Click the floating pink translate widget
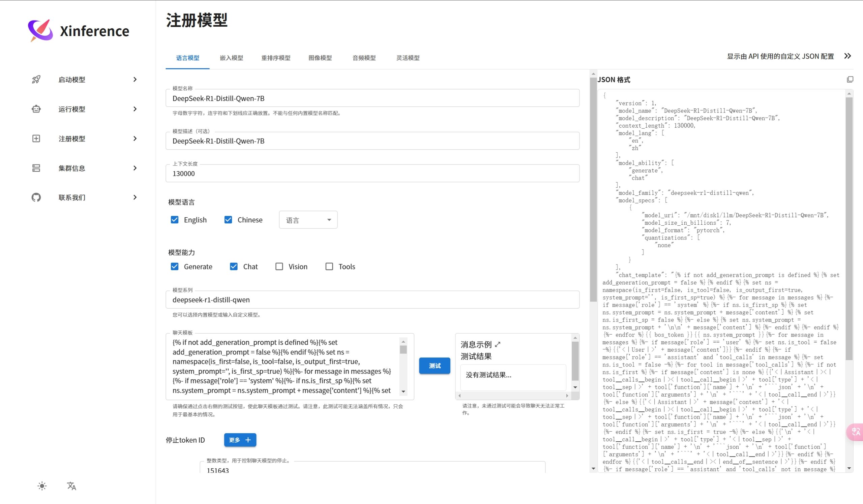Screen dimensions: 863x504 [856, 432]
